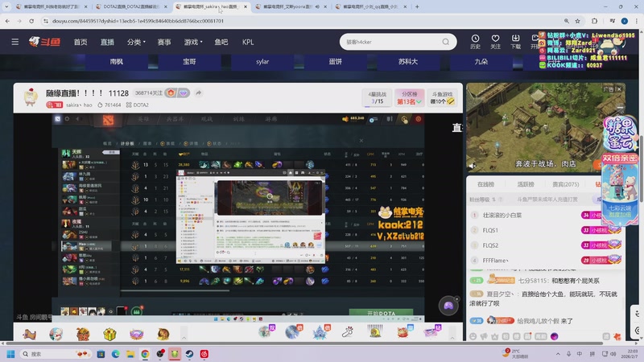644x362 pixels.
Task: Expand the left gift tray arrow
Action: tap(184, 338)
